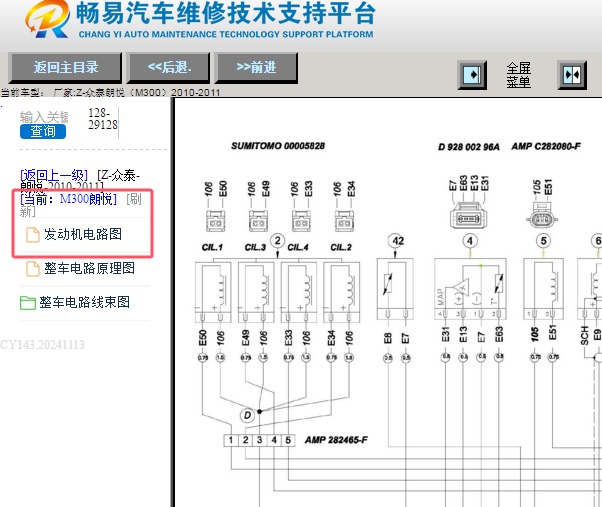The height and width of the screenshot is (507, 602).
Task: Click the Chang Yi platform logo
Action: click(48, 19)
